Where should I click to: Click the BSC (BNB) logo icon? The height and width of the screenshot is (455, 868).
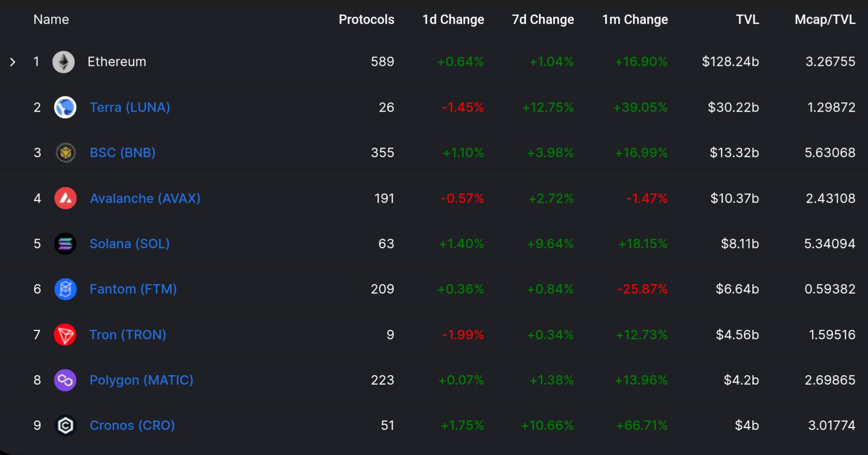[x=65, y=153]
